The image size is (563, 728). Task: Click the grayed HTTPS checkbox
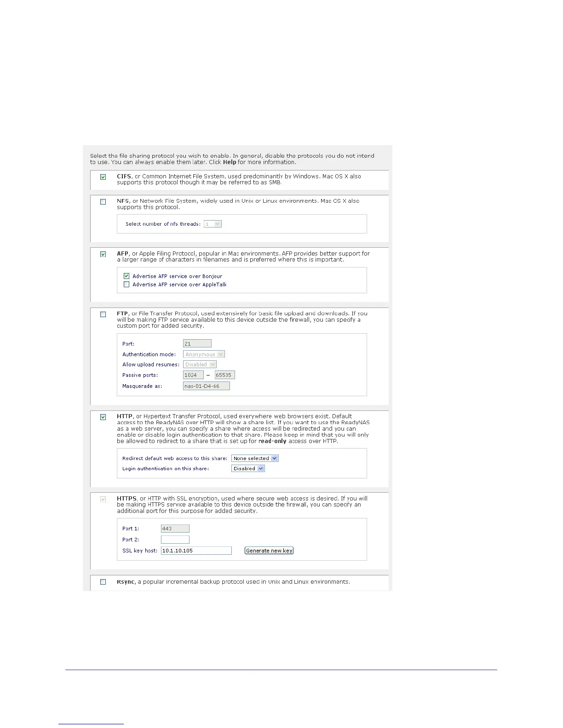103,499
